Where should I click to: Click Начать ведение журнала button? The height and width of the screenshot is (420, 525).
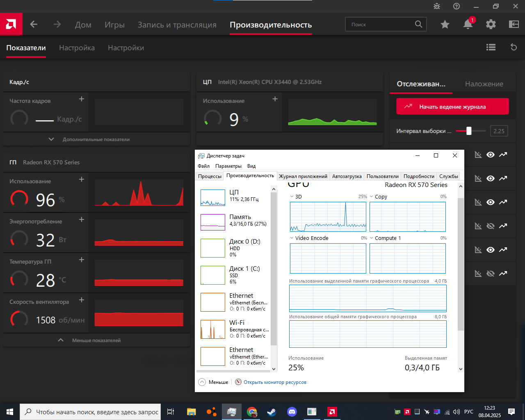click(x=452, y=107)
